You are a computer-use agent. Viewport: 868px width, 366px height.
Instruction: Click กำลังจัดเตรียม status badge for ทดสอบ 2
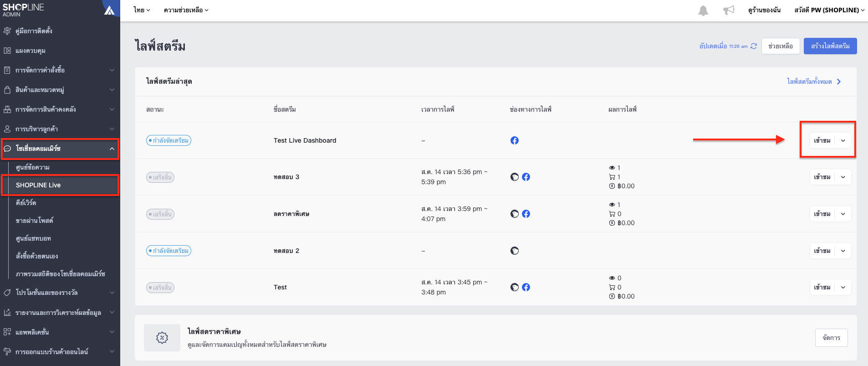[168, 251]
